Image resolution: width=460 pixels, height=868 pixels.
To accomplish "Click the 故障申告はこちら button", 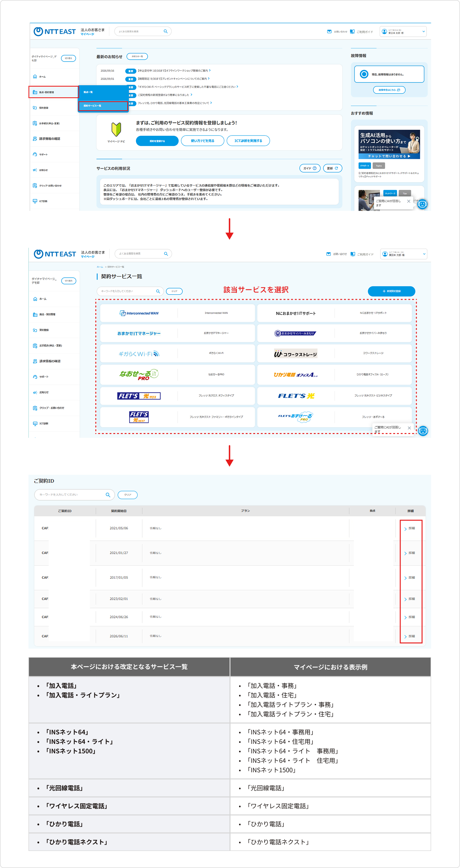I will pyautogui.click(x=389, y=90).
